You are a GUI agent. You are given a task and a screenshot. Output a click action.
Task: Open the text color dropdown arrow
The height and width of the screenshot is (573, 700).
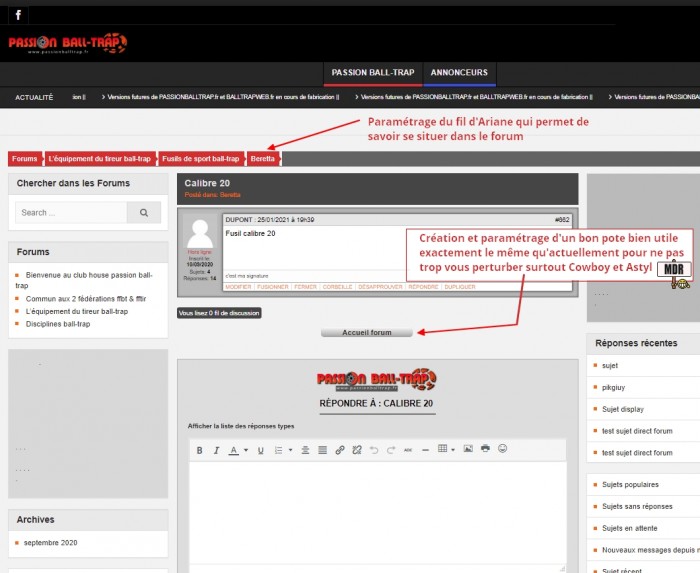[246, 451]
